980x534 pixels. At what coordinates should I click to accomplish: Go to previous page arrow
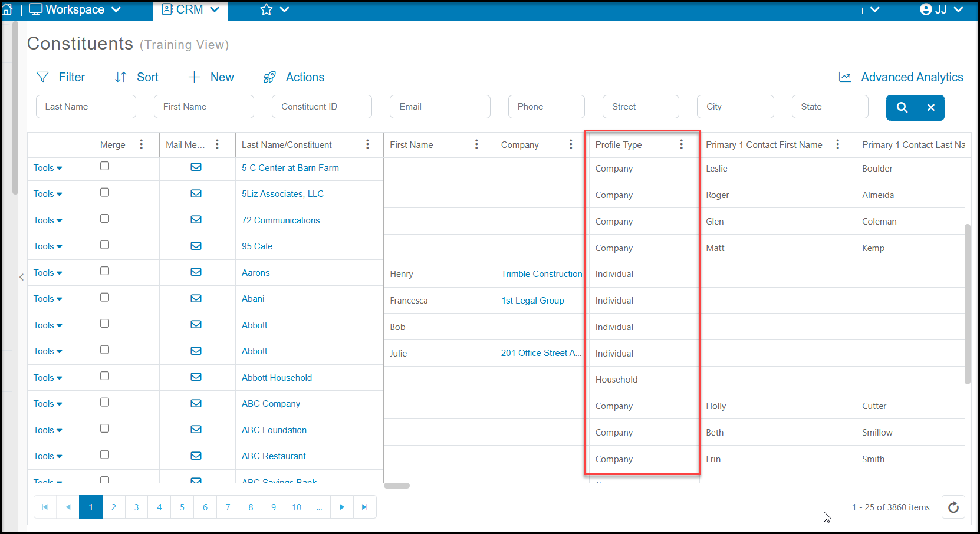(x=68, y=507)
